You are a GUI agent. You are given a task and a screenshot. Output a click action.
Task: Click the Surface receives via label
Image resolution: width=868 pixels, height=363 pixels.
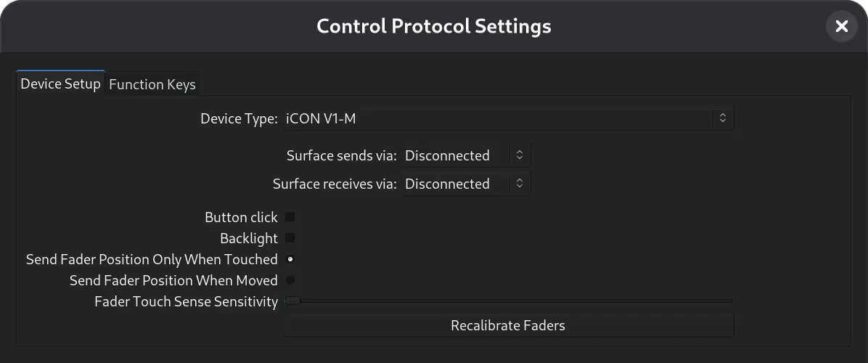coord(335,184)
